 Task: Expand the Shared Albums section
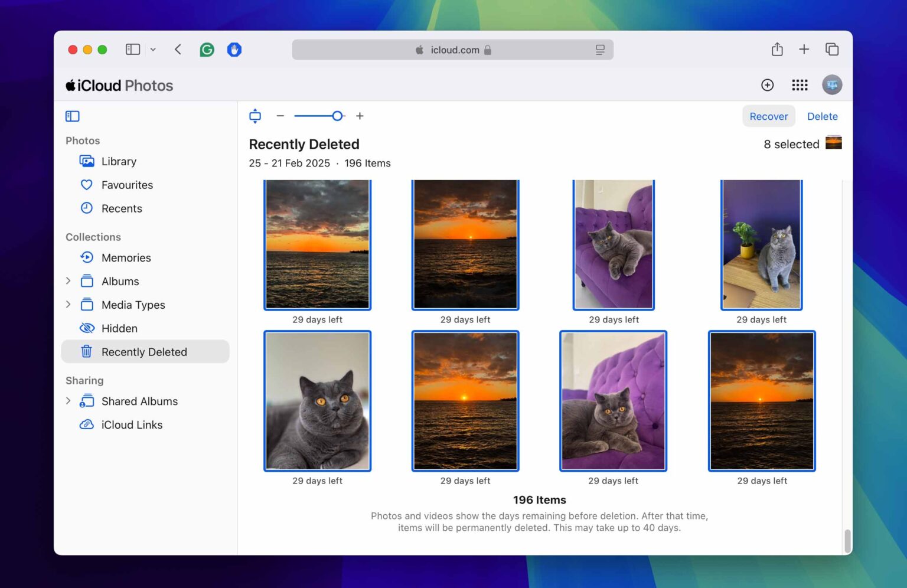68,401
